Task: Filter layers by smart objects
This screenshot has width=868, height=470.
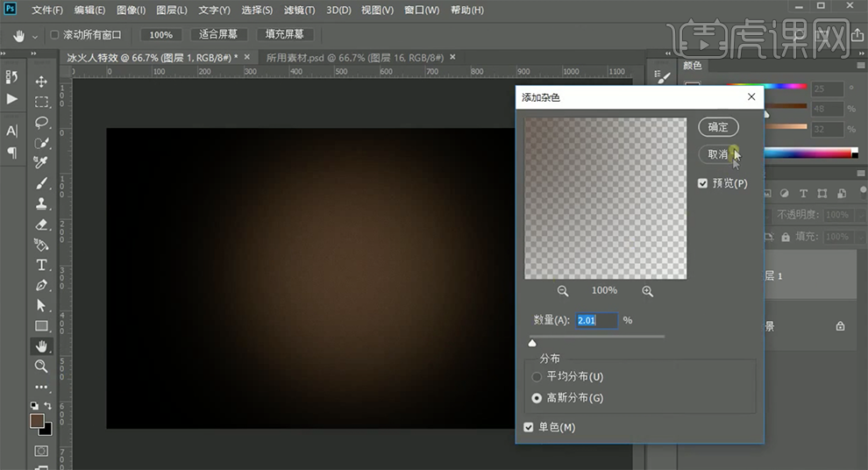Action: 842,193
